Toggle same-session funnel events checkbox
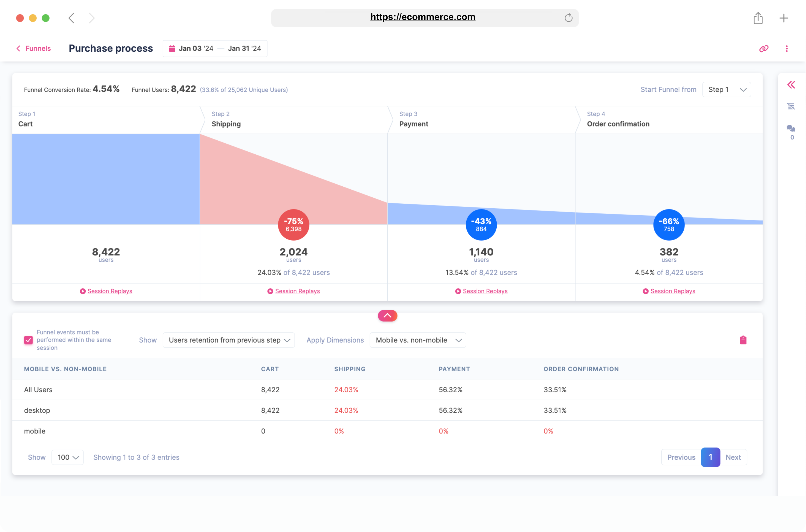This screenshot has height=532, width=806. [x=28, y=340]
